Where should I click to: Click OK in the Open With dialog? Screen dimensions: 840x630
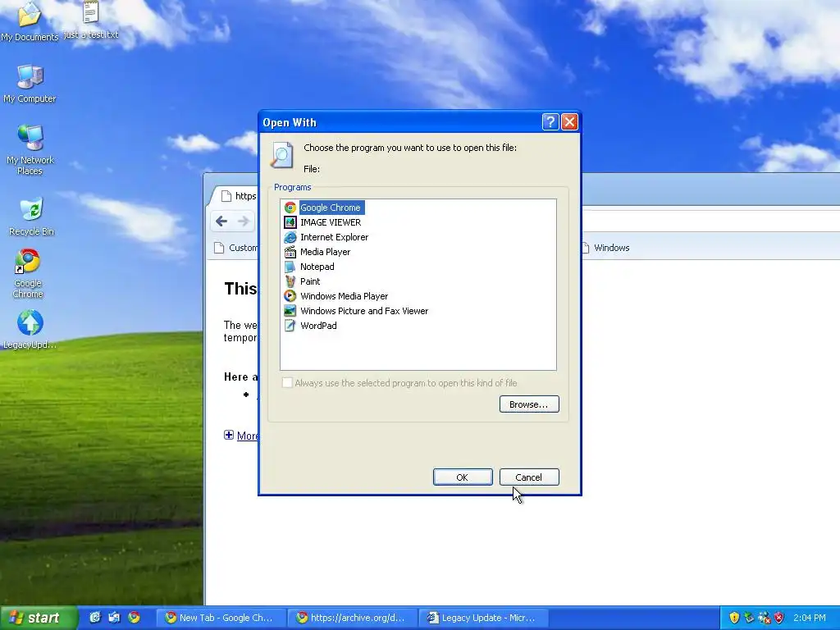463,477
